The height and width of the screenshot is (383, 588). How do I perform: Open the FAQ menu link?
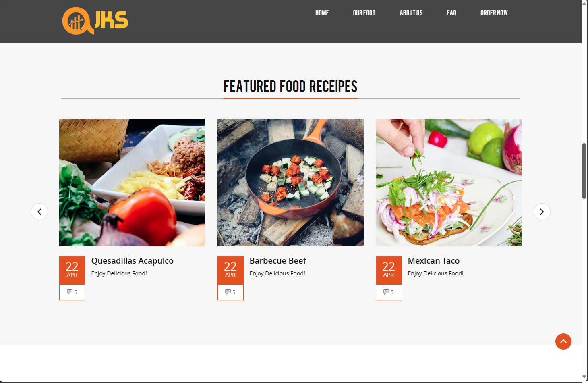click(451, 13)
